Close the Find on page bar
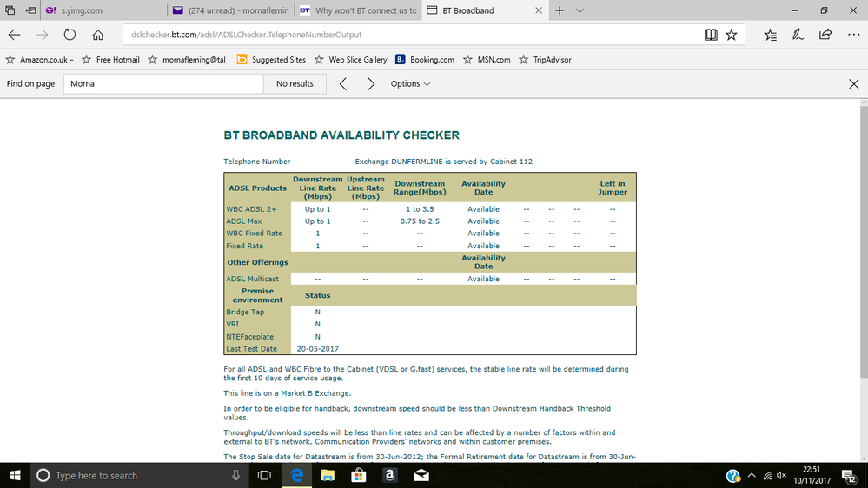The image size is (868, 488). [853, 84]
